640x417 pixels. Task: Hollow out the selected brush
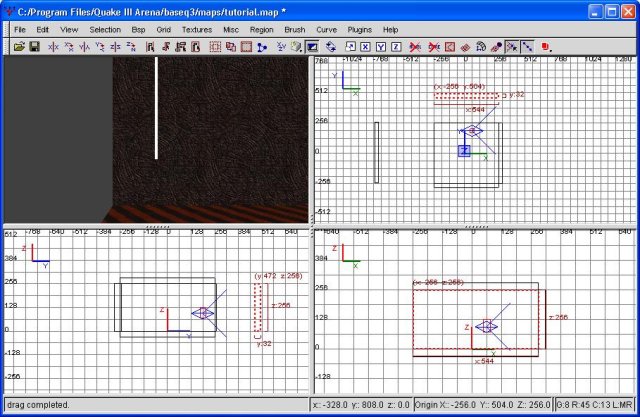[246, 47]
